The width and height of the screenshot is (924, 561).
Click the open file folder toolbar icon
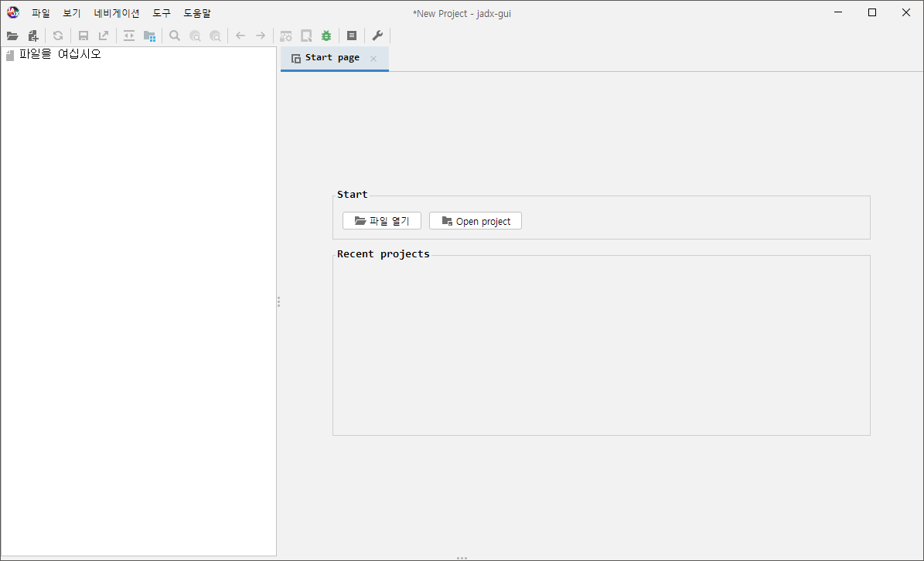(12, 36)
